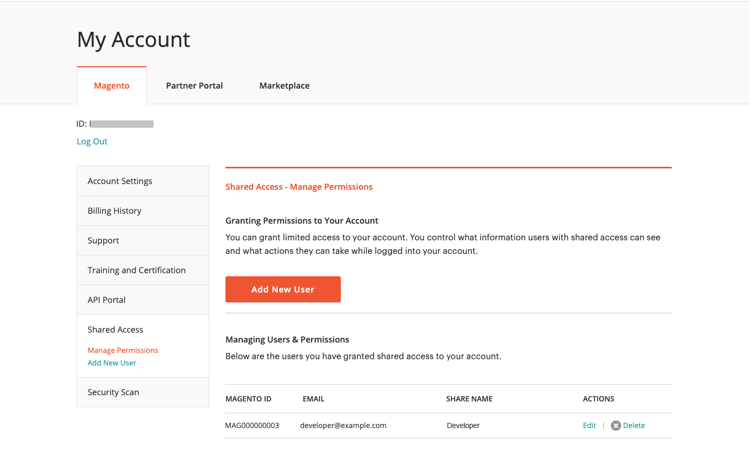Expand the Shared Access section

[x=115, y=329]
